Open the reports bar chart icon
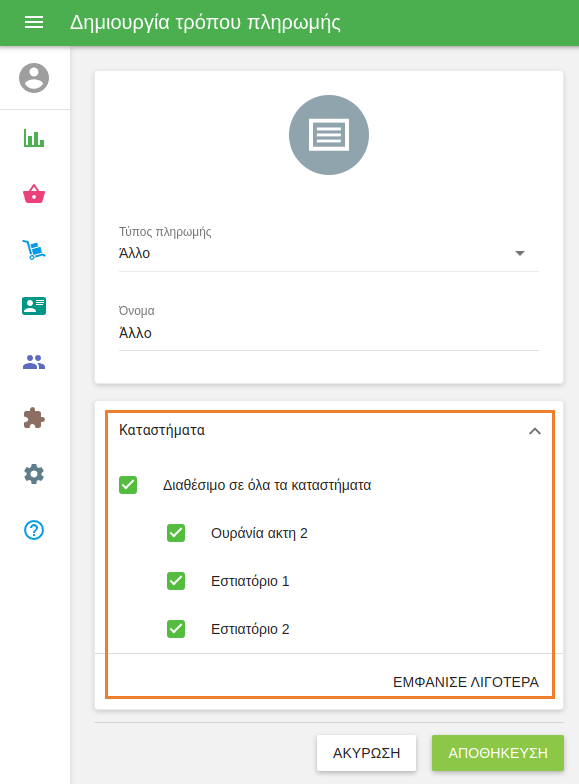 click(34, 138)
